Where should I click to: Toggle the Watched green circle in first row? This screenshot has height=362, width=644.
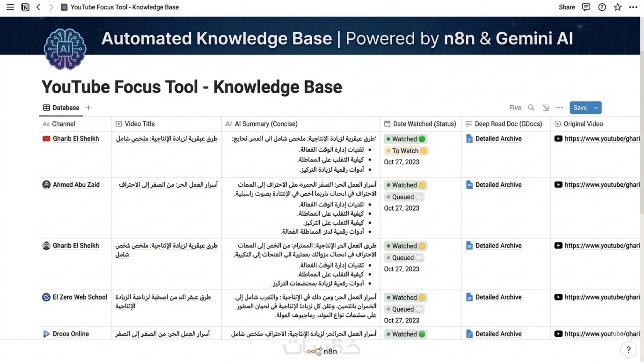click(x=422, y=139)
